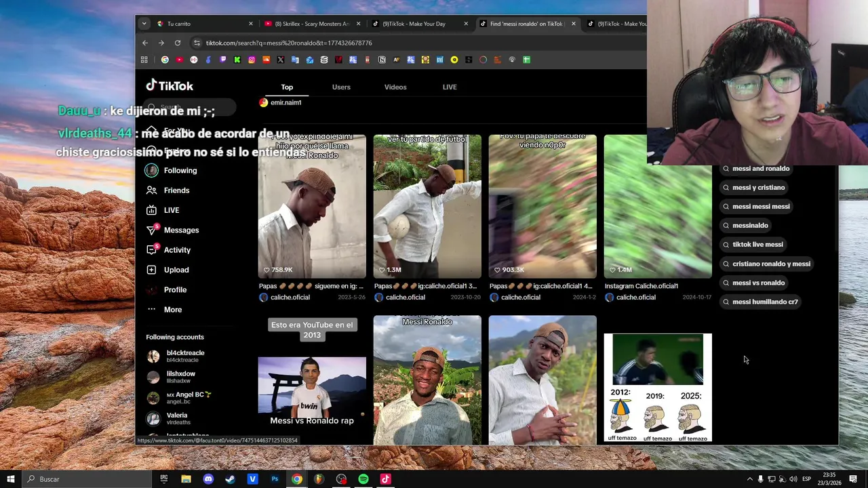
Task: Search suggestion 'messi vs ronaldo'
Action: 753,283
